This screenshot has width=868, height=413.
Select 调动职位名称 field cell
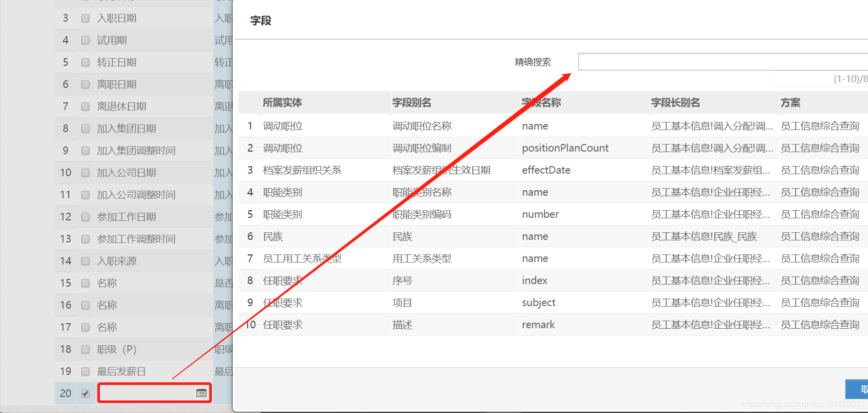[x=422, y=126]
